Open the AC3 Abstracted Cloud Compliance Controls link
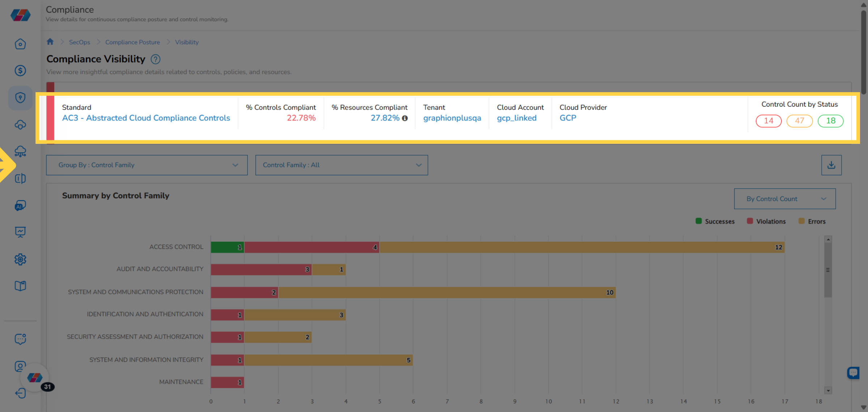 [146, 118]
